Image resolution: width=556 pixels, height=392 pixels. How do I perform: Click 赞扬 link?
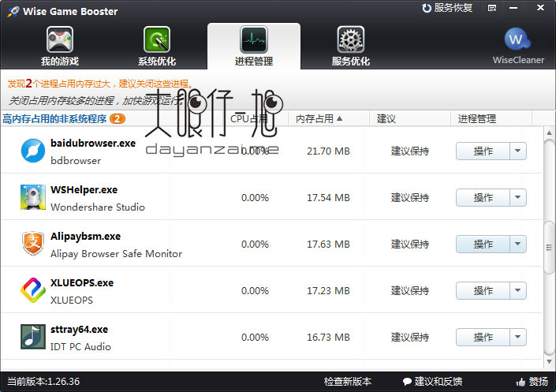click(x=539, y=382)
